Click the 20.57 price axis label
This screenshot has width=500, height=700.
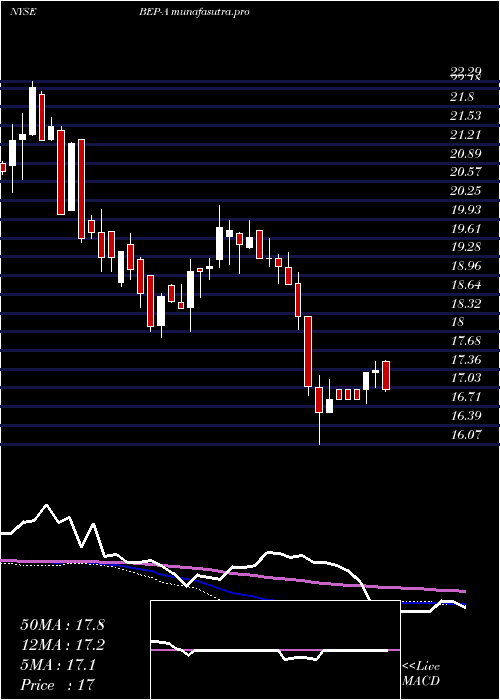(x=466, y=172)
